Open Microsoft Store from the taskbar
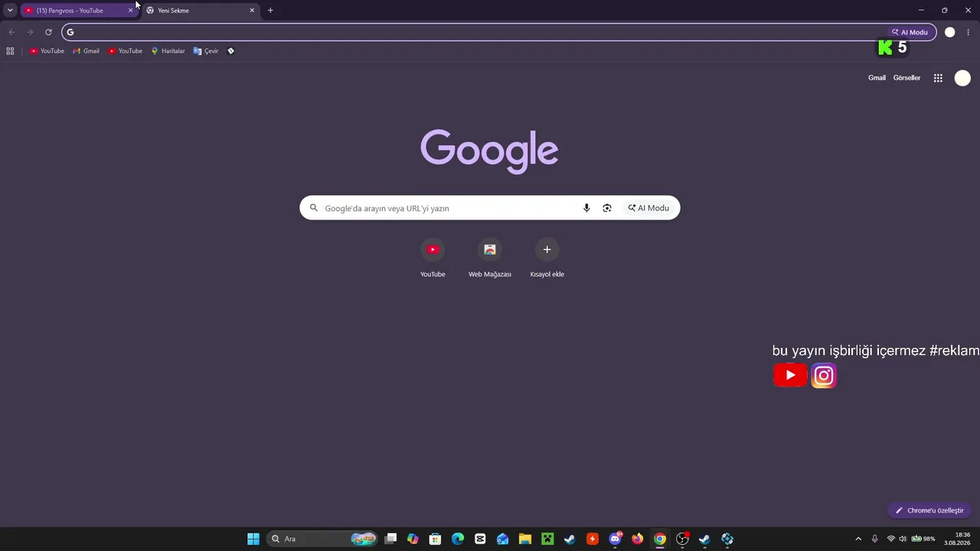This screenshot has width=980, height=551. pyautogui.click(x=435, y=539)
